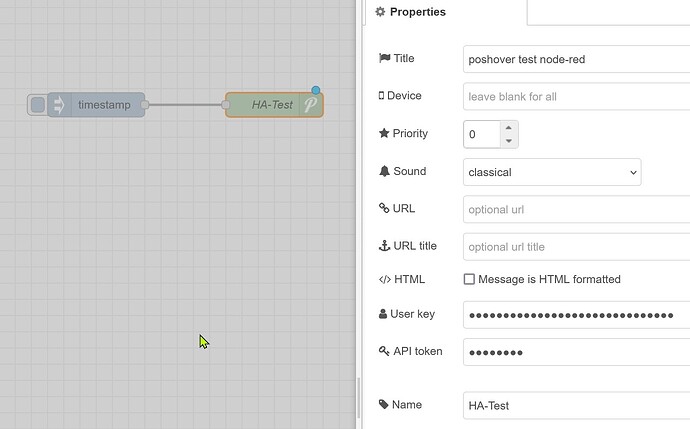Click the URL title input field
The width and height of the screenshot is (690, 429).
576,247
